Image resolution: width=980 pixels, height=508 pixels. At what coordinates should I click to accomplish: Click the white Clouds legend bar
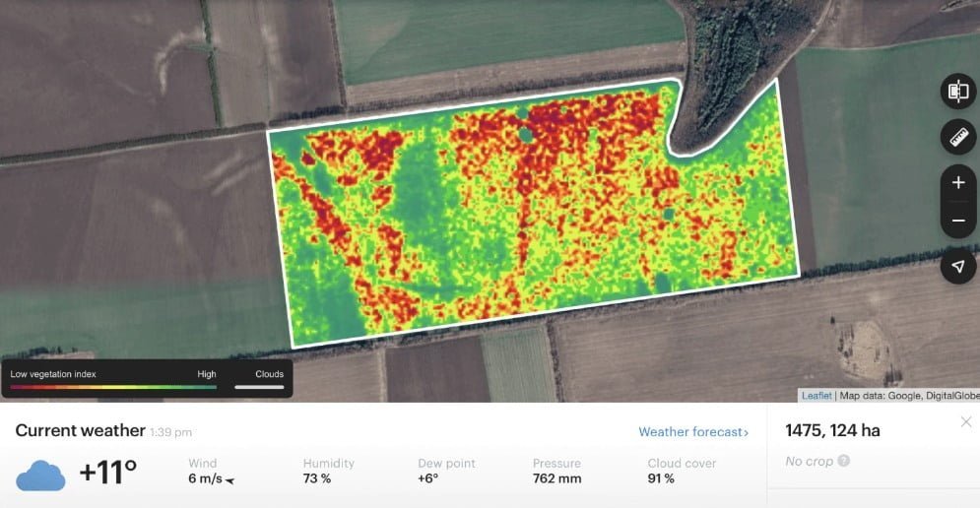click(x=259, y=388)
